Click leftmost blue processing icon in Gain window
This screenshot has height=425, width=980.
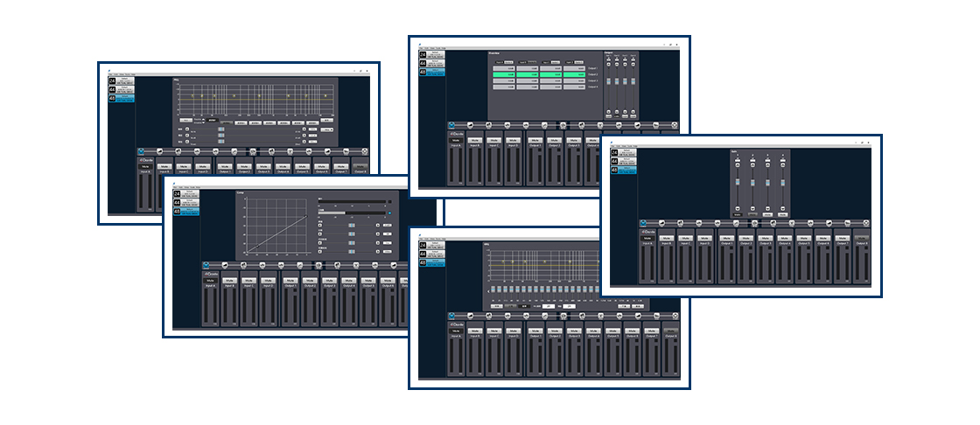(x=643, y=224)
